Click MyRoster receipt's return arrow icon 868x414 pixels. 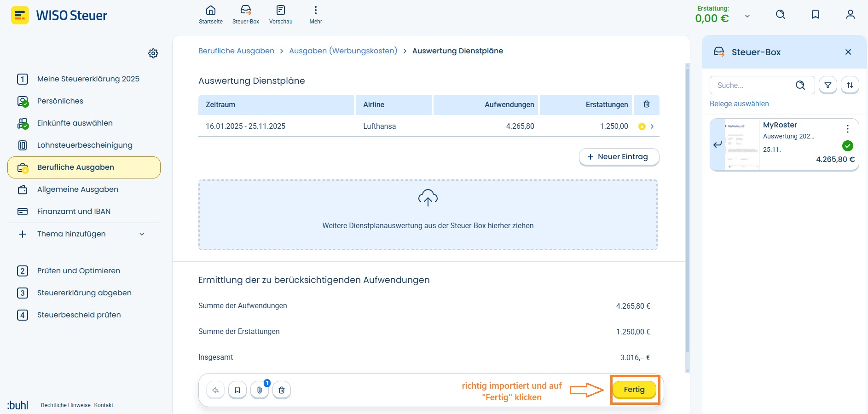point(718,144)
